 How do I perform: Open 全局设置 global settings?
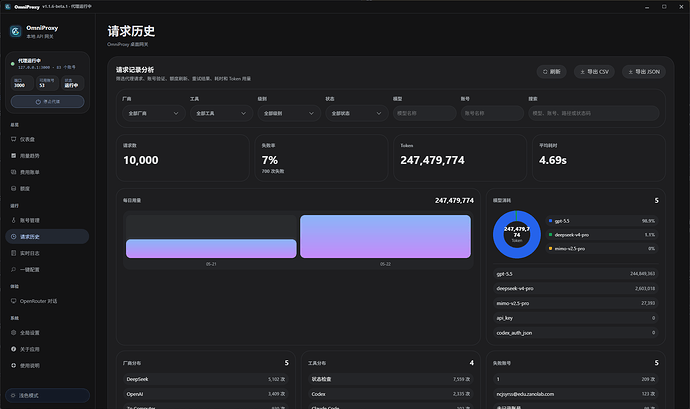47,333
